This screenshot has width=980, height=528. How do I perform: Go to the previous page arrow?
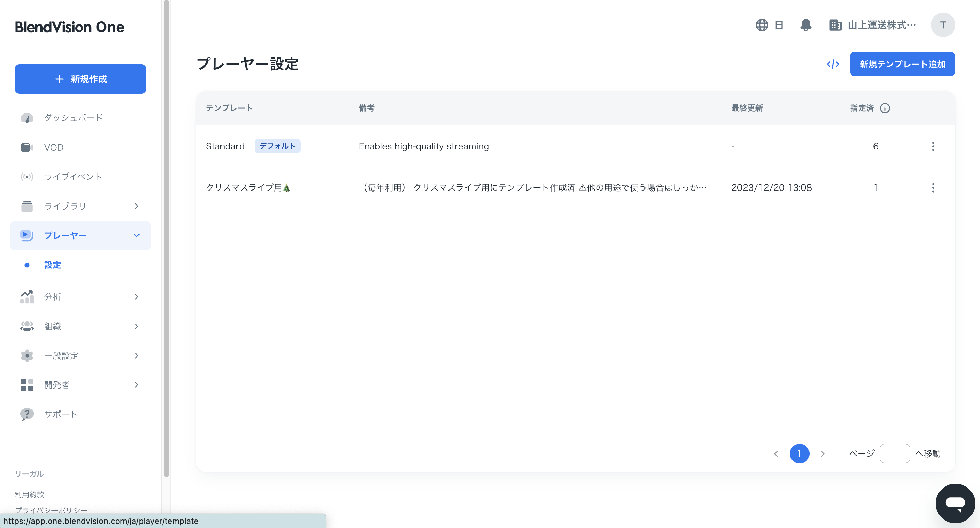[776, 453]
